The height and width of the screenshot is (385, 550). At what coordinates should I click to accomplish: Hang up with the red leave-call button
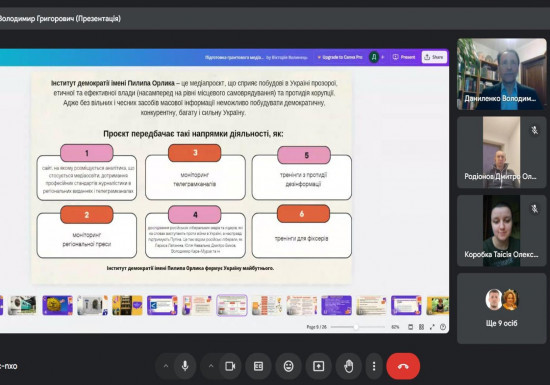coord(403,366)
